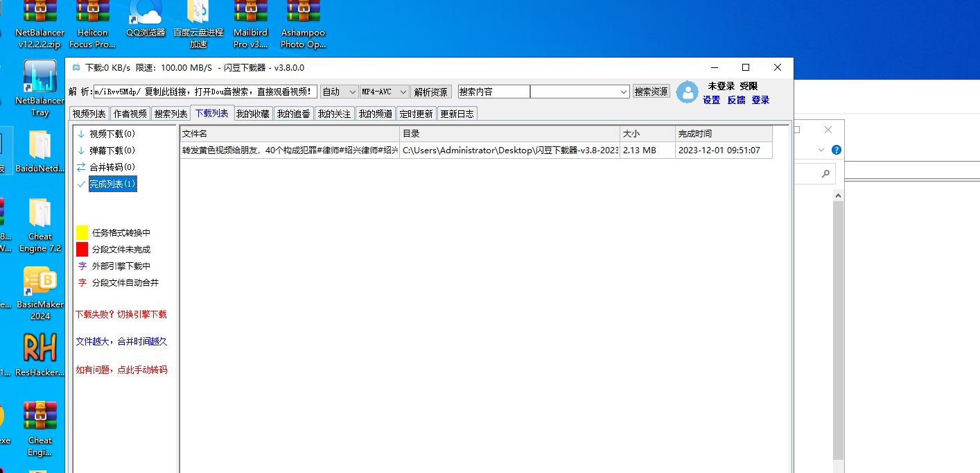This screenshot has height=473, width=980.
Task: Switch to 视频列表 tab
Action: 89,114
